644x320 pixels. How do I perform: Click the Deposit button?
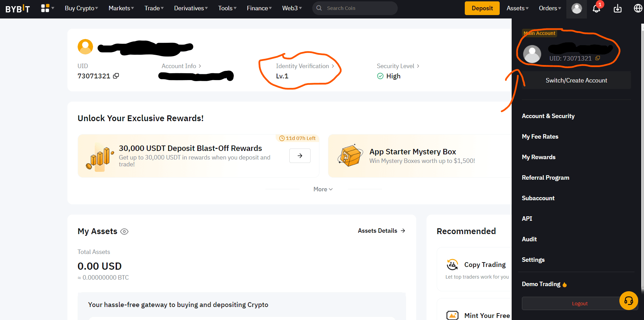482,8
